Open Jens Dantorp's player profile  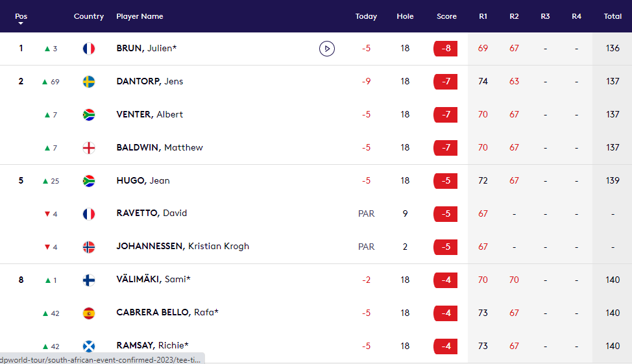[x=149, y=82]
